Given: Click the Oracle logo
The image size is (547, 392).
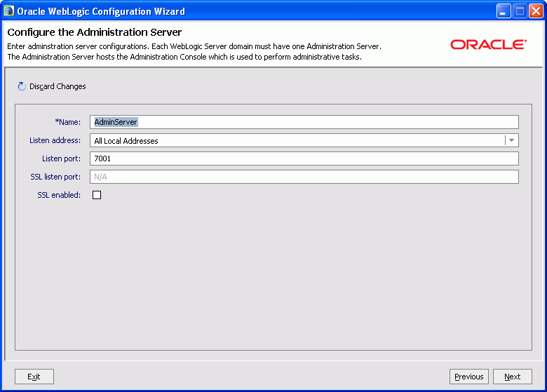Looking at the screenshot, I should pos(488,45).
